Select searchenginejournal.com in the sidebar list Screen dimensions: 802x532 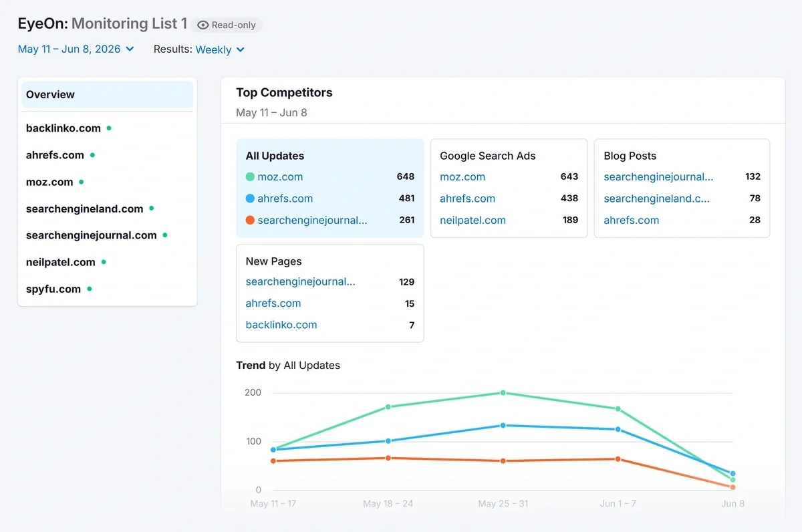(x=92, y=235)
